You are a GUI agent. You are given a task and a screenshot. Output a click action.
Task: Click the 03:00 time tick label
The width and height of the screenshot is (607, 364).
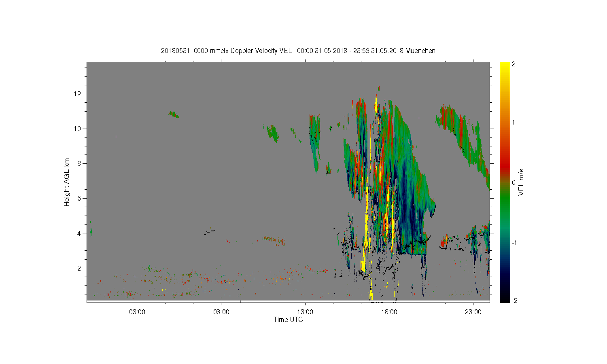point(137,312)
